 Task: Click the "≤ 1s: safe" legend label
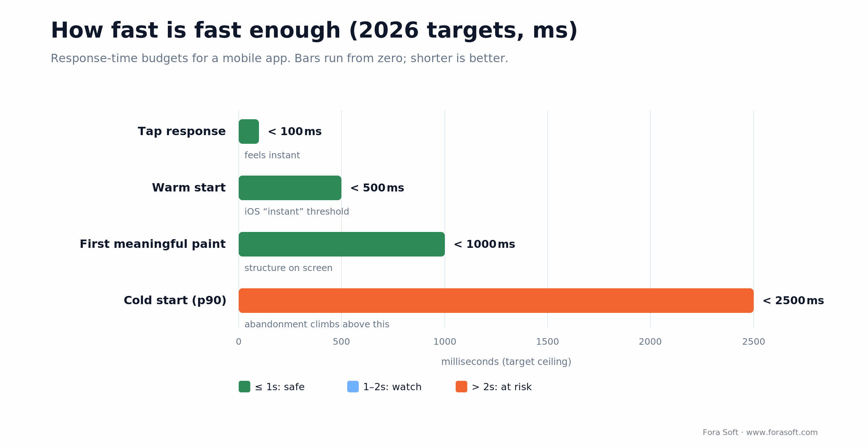pyautogui.click(x=280, y=387)
